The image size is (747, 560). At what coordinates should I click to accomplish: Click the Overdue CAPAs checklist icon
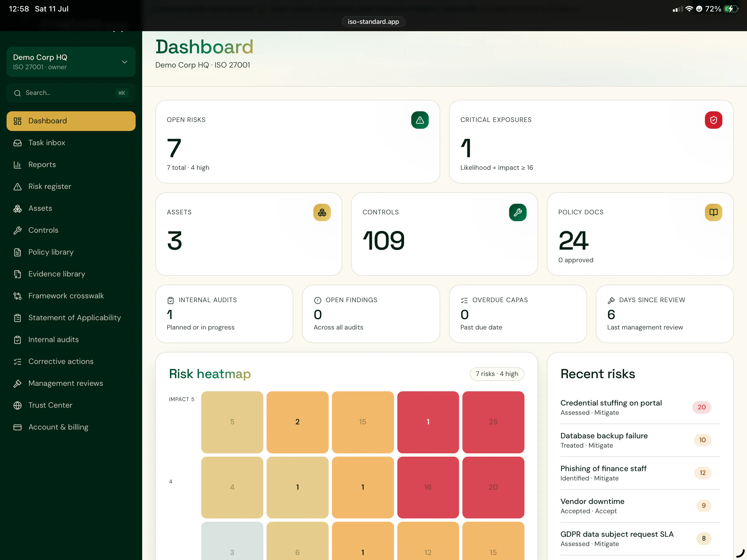click(x=464, y=300)
